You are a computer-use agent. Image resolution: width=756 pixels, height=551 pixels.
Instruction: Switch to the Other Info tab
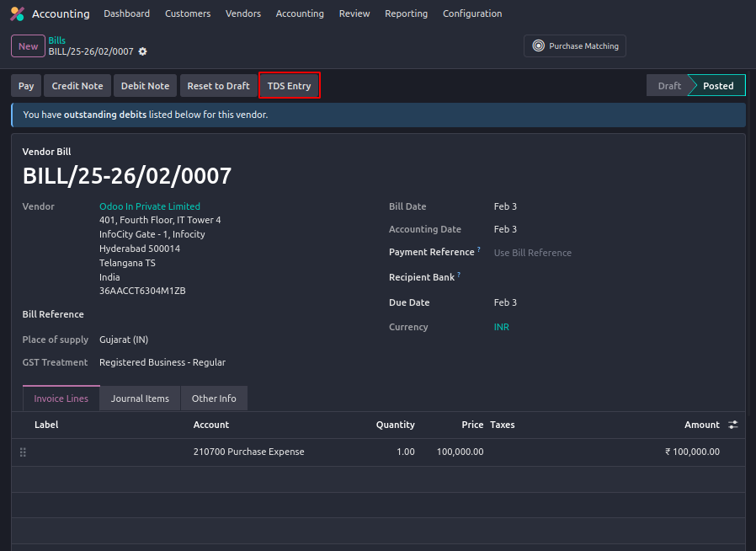[214, 399]
